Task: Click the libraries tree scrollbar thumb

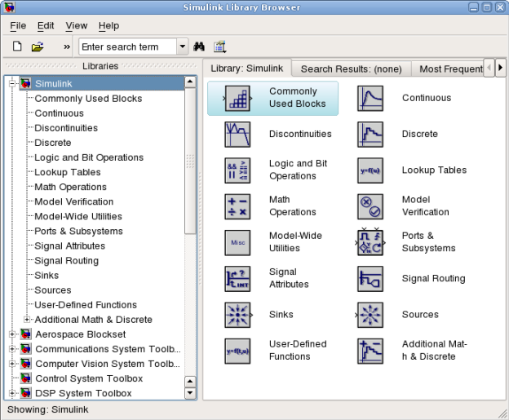Action: coord(190,161)
